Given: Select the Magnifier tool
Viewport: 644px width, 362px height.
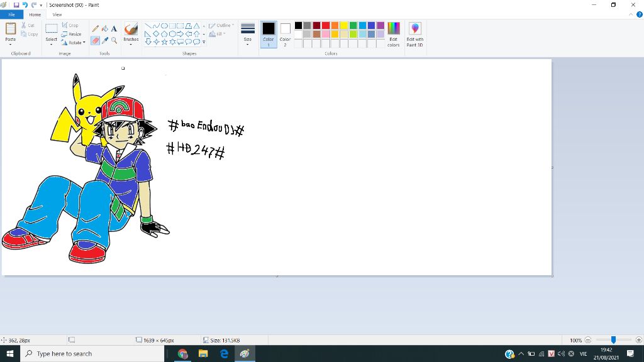Looking at the screenshot, I should coord(114,40).
